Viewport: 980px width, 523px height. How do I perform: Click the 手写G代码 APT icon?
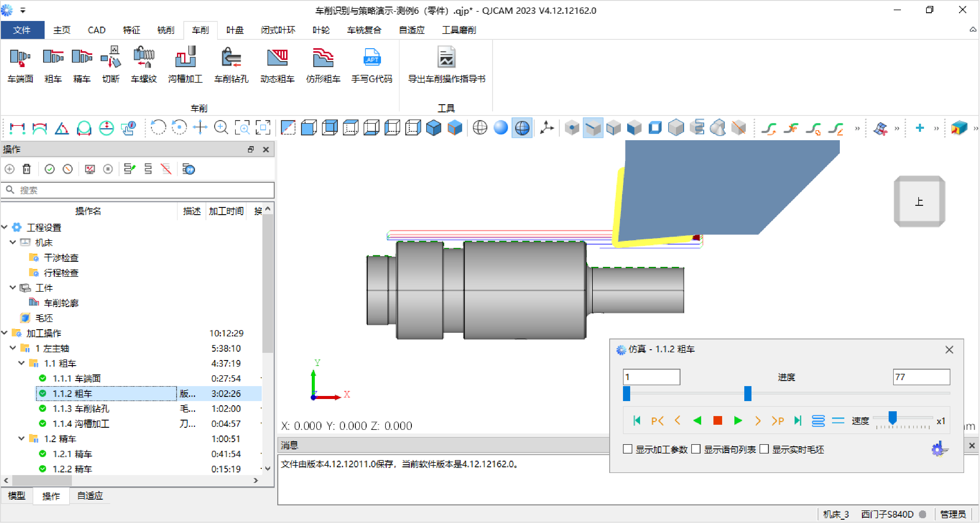pyautogui.click(x=371, y=58)
